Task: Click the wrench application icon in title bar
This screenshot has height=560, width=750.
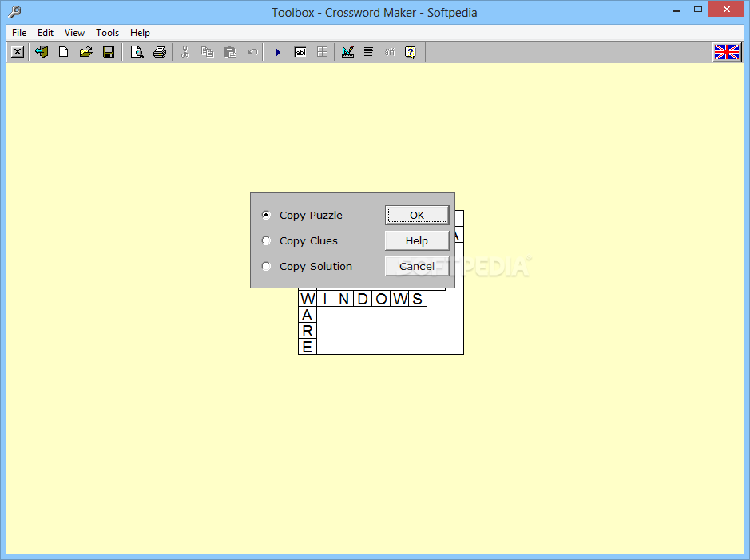Action: (x=15, y=11)
